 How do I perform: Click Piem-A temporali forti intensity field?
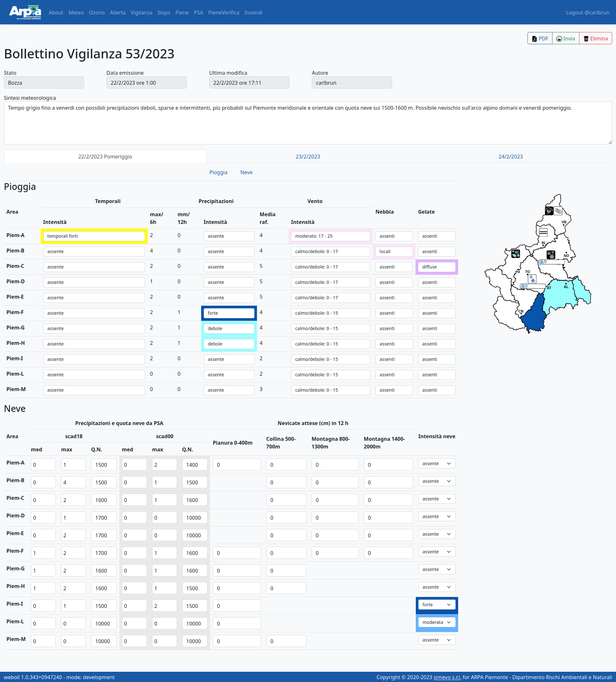[x=94, y=236]
